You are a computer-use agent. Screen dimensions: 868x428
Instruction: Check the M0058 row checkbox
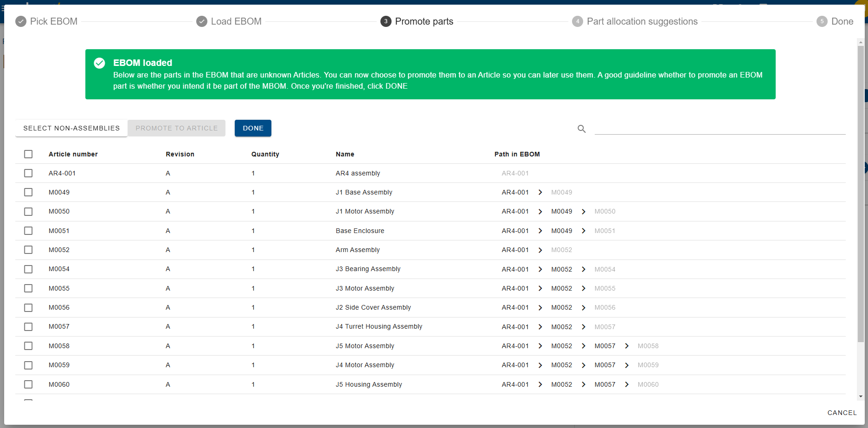(x=28, y=346)
